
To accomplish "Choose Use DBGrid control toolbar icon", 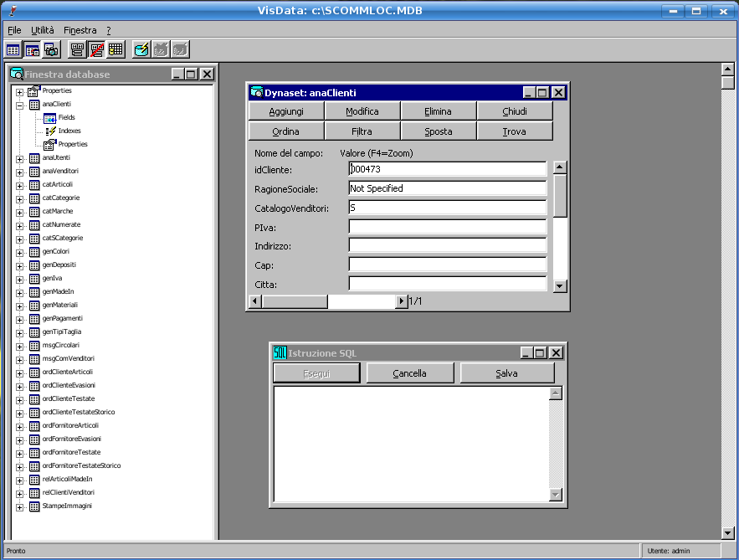I will point(115,49).
